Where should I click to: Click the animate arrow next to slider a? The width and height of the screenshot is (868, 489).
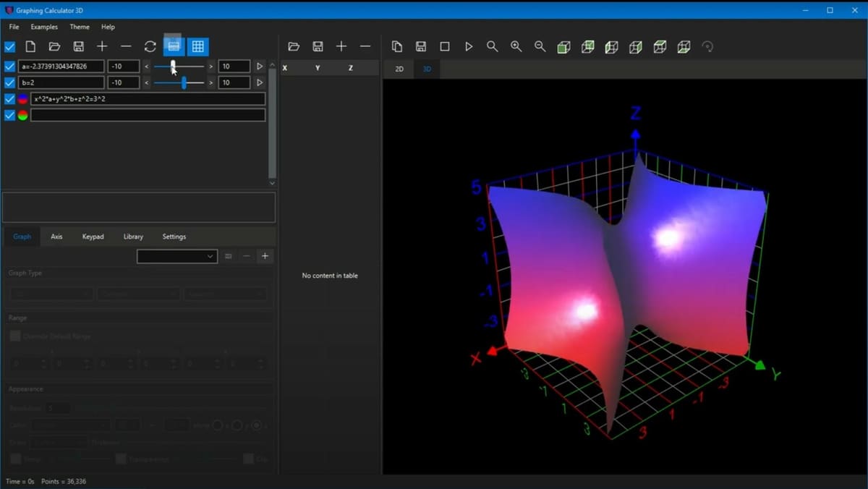[x=260, y=66]
